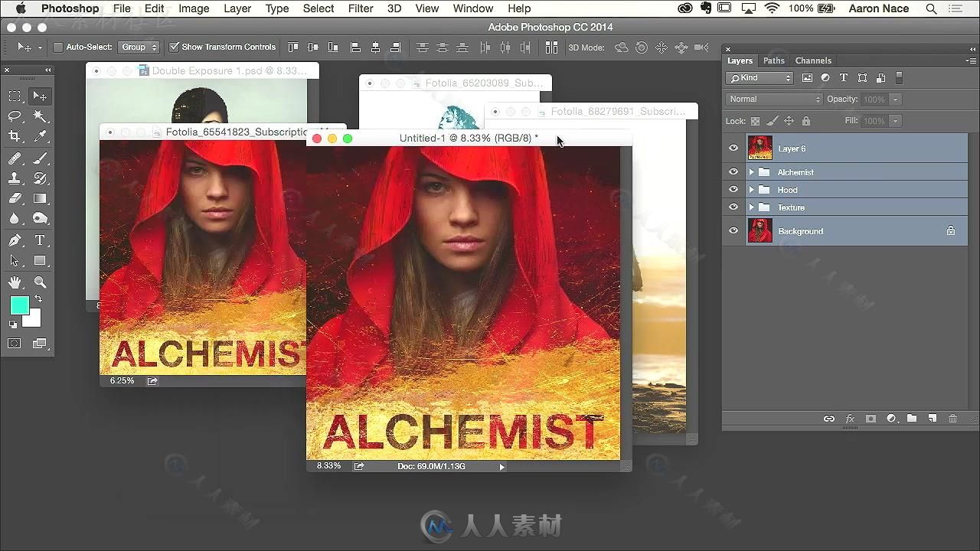
Task: Select the Path Selection tool
Action: (x=15, y=261)
